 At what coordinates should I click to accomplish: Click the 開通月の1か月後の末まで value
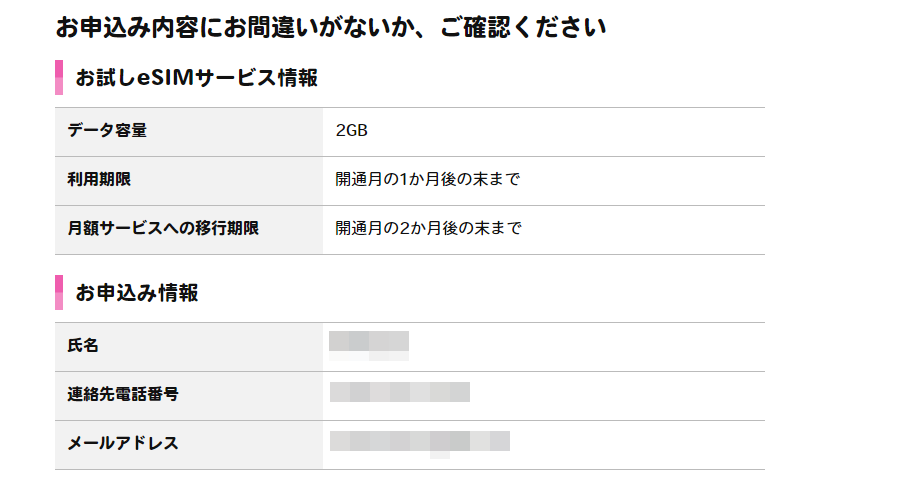click(428, 179)
